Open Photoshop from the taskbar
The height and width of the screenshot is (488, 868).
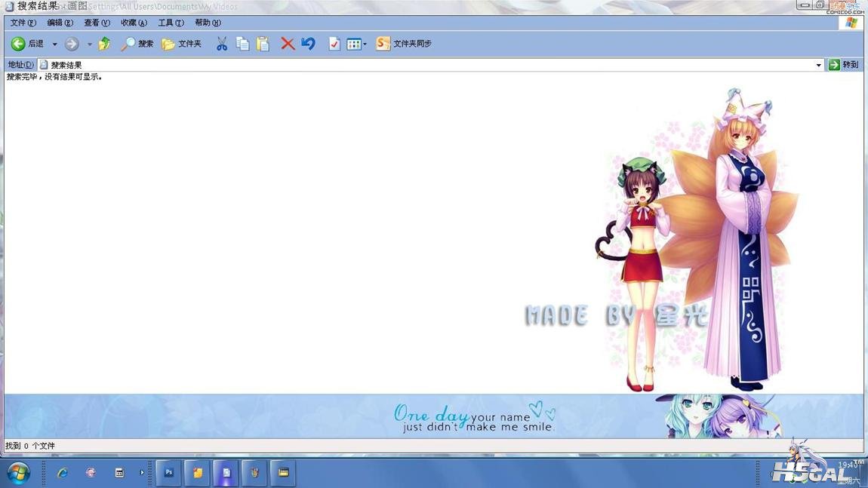[168, 473]
